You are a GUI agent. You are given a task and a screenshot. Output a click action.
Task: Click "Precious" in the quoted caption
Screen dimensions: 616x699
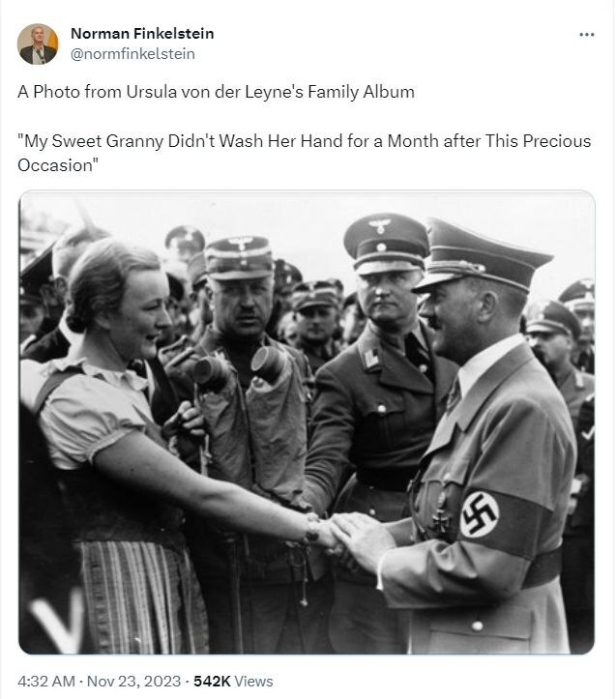tap(557, 141)
